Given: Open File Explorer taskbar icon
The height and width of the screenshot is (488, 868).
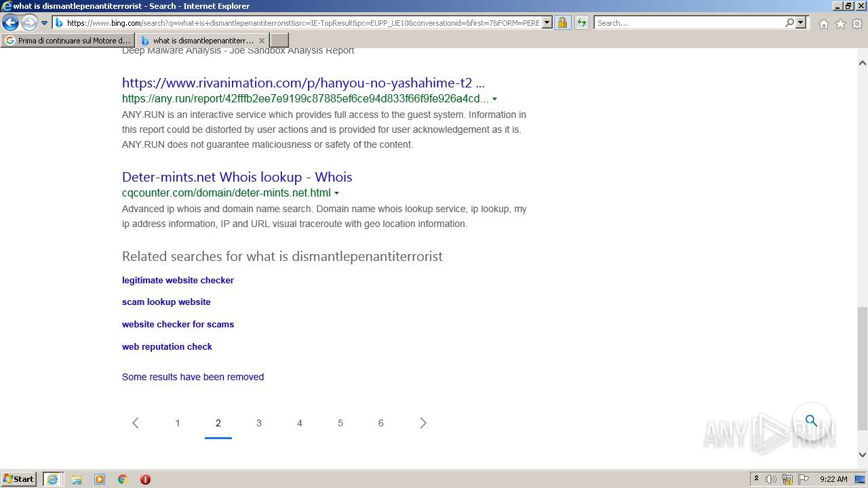Looking at the screenshot, I should pos(77,479).
